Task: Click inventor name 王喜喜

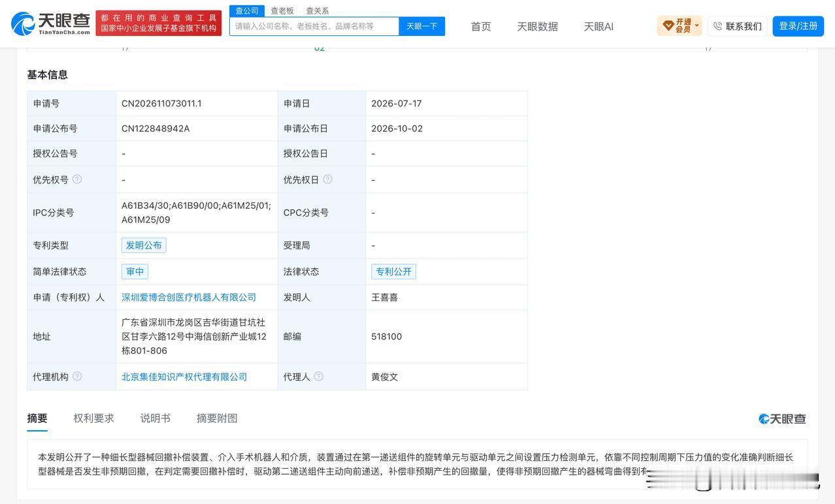Action: 384,297
